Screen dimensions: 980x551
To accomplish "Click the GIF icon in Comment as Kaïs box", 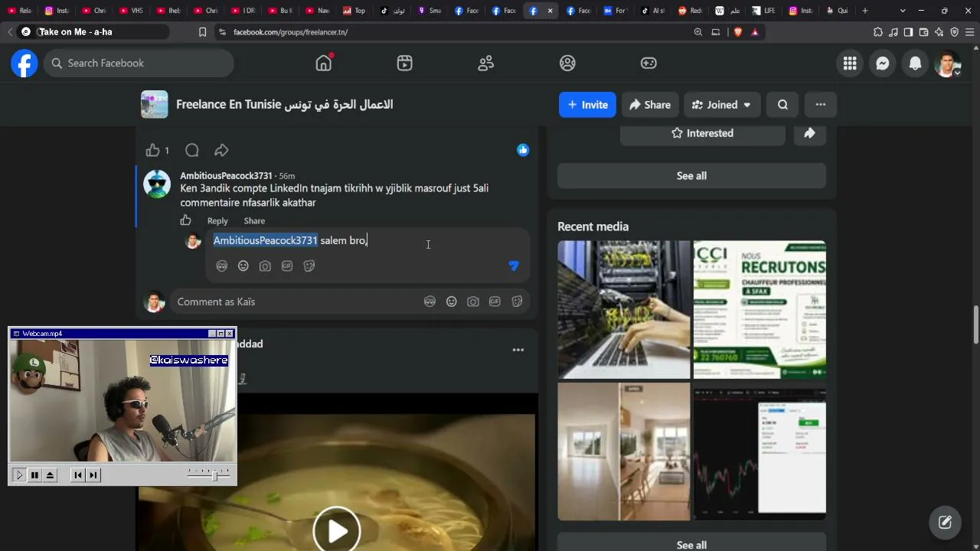I will (x=495, y=302).
